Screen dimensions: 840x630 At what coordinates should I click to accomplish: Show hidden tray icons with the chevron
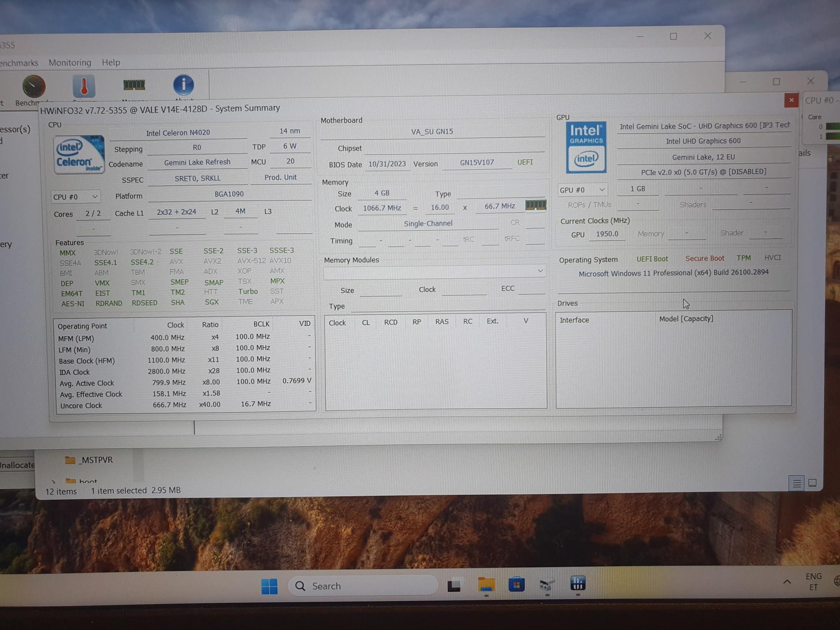click(x=787, y=582)
